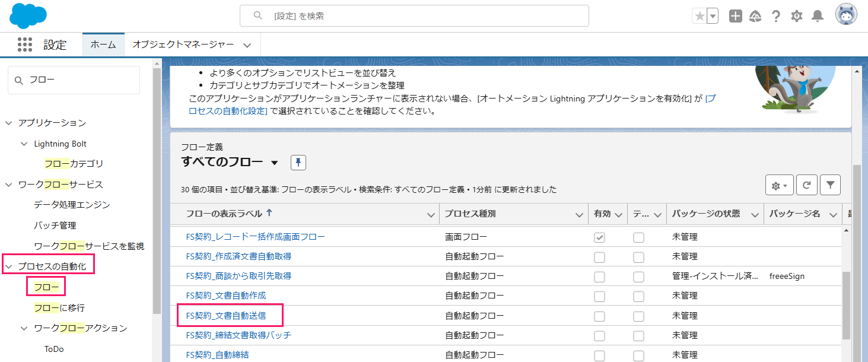Open flow FS契約_商談から取引先取得
Viewport: 868px width, 362px height.
(239, 276)
